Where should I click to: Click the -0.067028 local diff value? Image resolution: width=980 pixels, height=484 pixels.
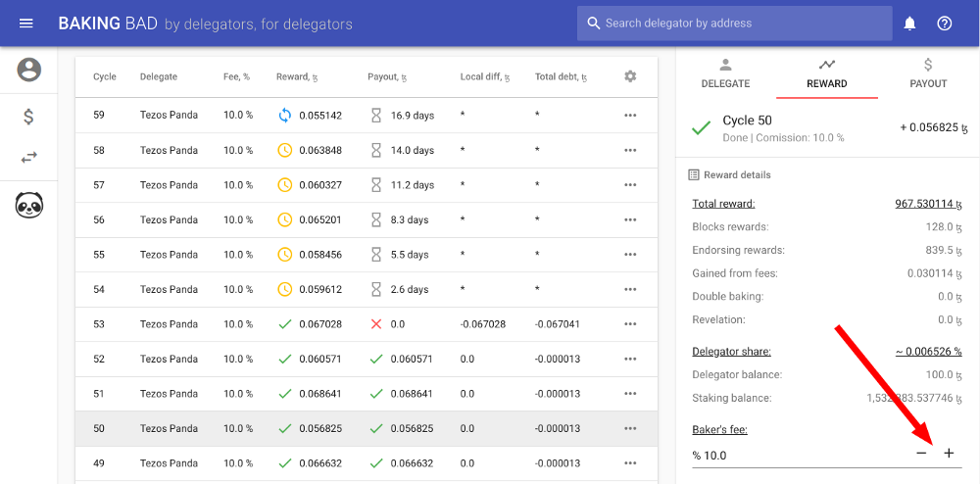pyautogui.click(x=483, y=324)
